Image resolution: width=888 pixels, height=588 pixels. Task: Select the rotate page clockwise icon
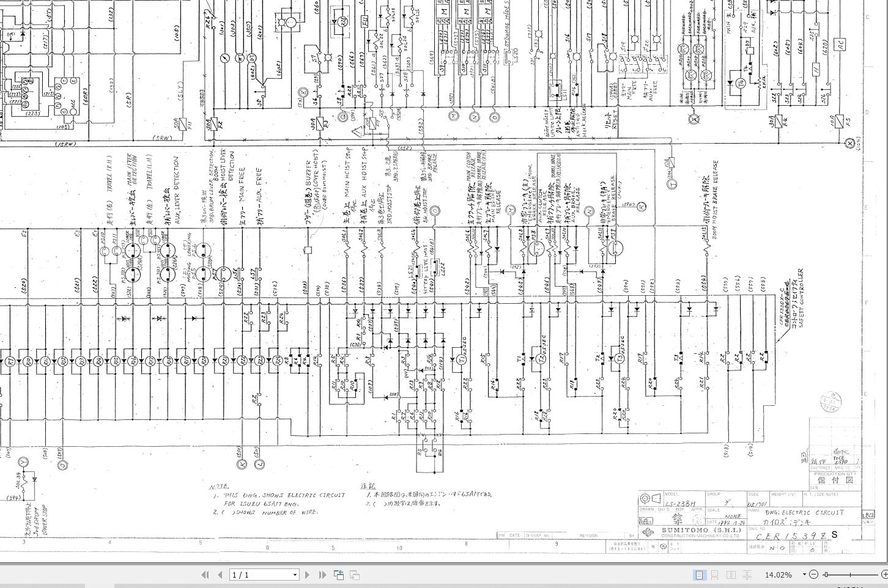(x=354, y=575)
